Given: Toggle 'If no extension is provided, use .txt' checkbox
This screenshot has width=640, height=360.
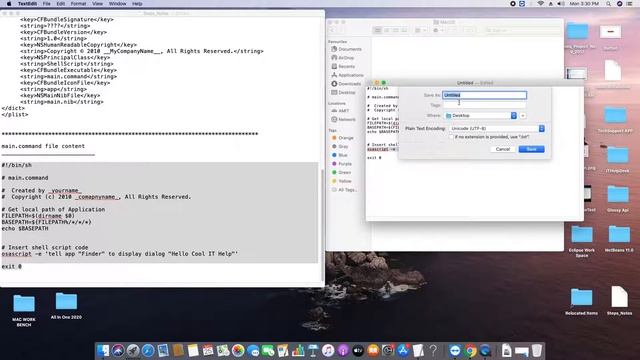Looking at the screenshot, I should pos(451,137).
